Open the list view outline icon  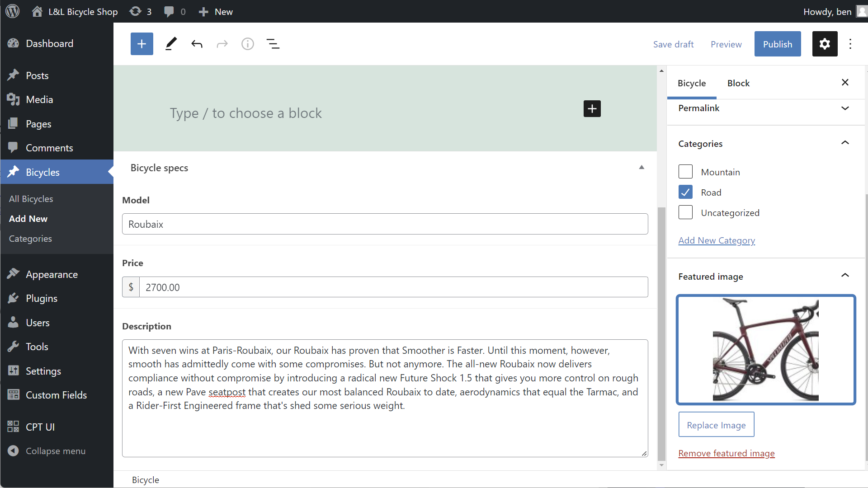point(273,44)
